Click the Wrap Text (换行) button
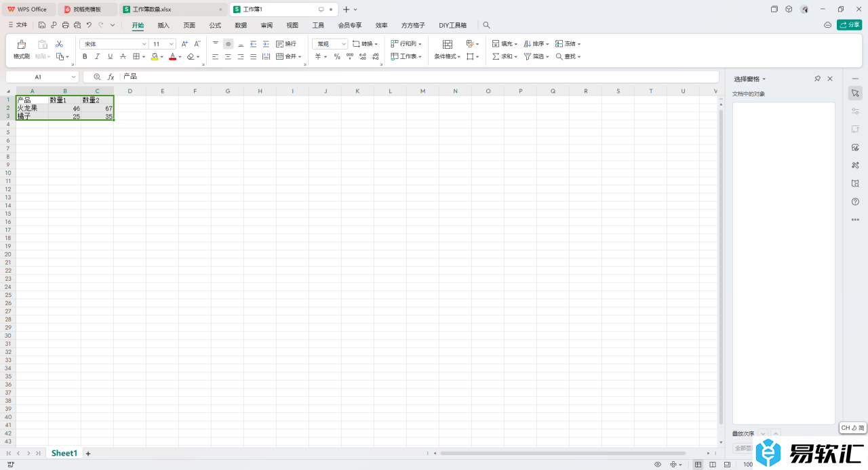 [x=286, y=43]
